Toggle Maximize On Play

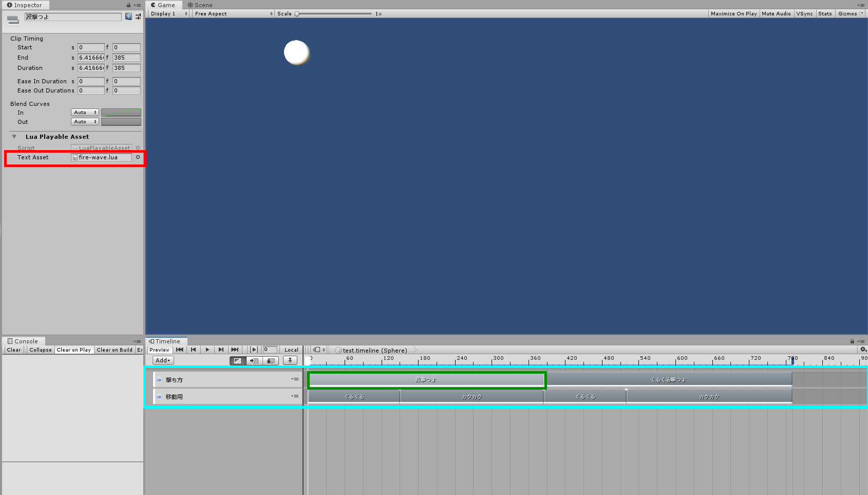click(x=733, y=14)
